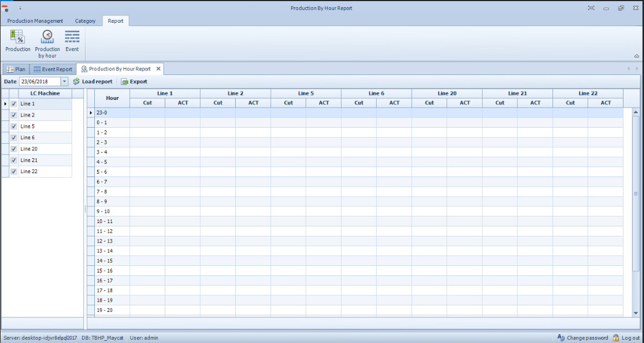This screenshot has height=343, width=644.
Task: Open the Production report icon in ribbon
Action: pos(18,37)
